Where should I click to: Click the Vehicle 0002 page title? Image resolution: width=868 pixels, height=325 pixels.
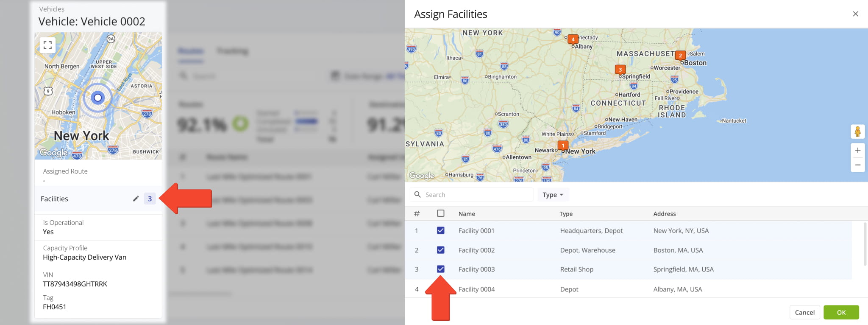(92, 21)
